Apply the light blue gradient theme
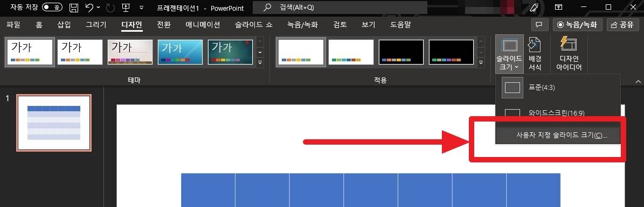The width and height of the screenshot is (644, 207). pos(180,52)
